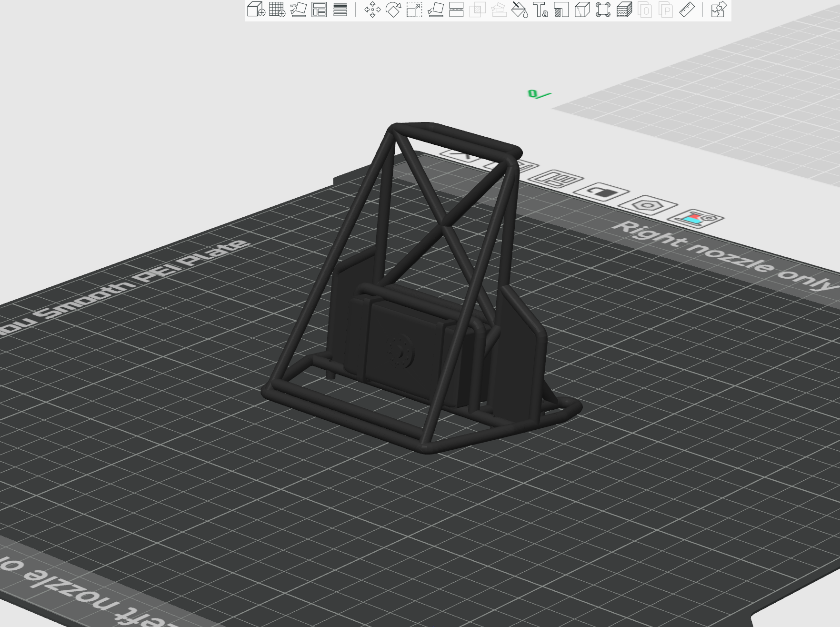Viewport: 840px width, 627px height.
Task: Select the wavy-textured cube fuzzy skin tool
Action: pos(624,10)
